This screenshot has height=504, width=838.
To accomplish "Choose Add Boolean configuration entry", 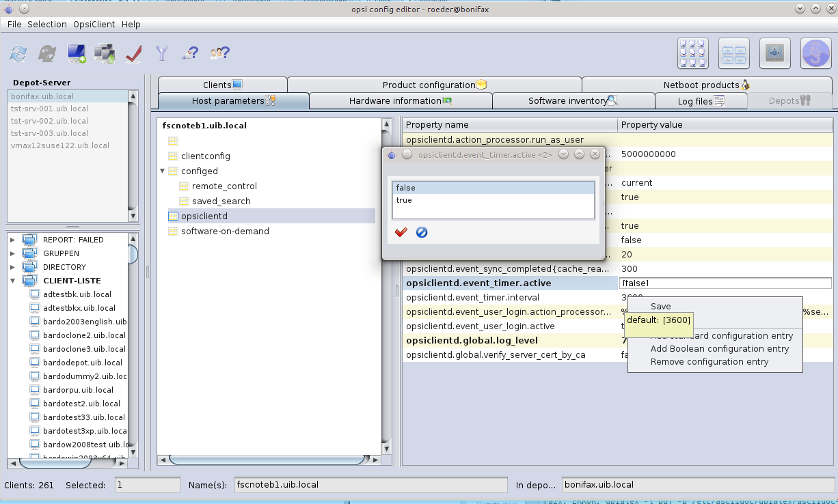I will (x=720, y=348).
